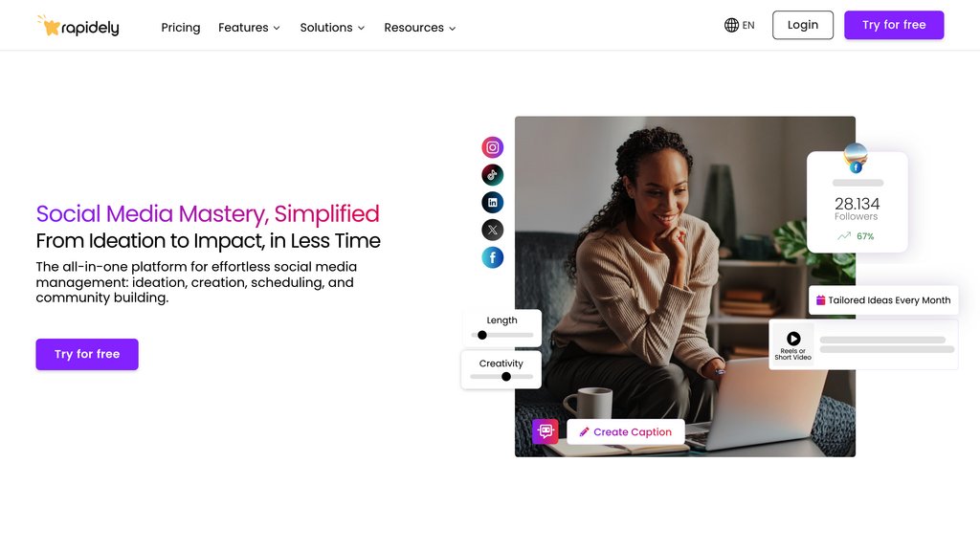The height and width of the screenshot is (551, 980).
Task: Expand the Features dropdown menu
Action: point(249,28)
